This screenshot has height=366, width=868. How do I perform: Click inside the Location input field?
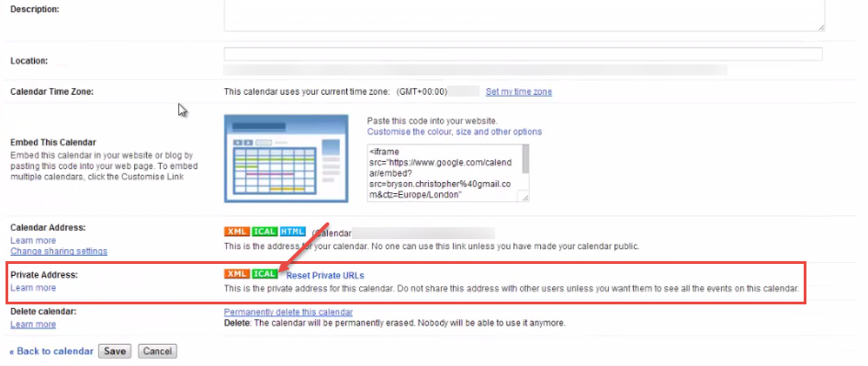tap(524, 53)
